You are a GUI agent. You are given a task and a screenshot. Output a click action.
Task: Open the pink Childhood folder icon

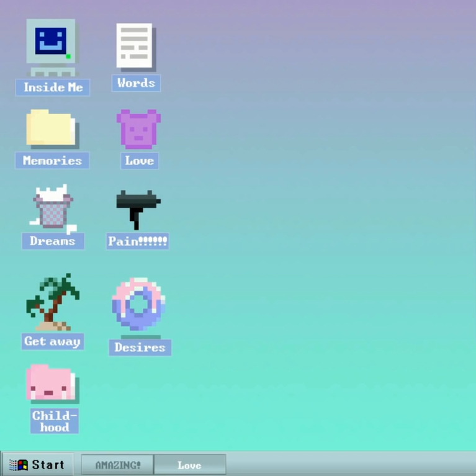(x=52, y=384)
